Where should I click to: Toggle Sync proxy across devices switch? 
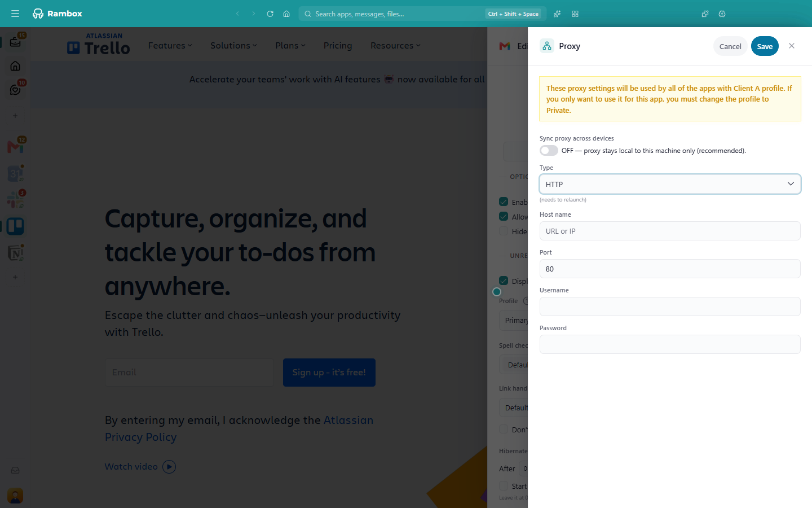(x=549, y=151)
